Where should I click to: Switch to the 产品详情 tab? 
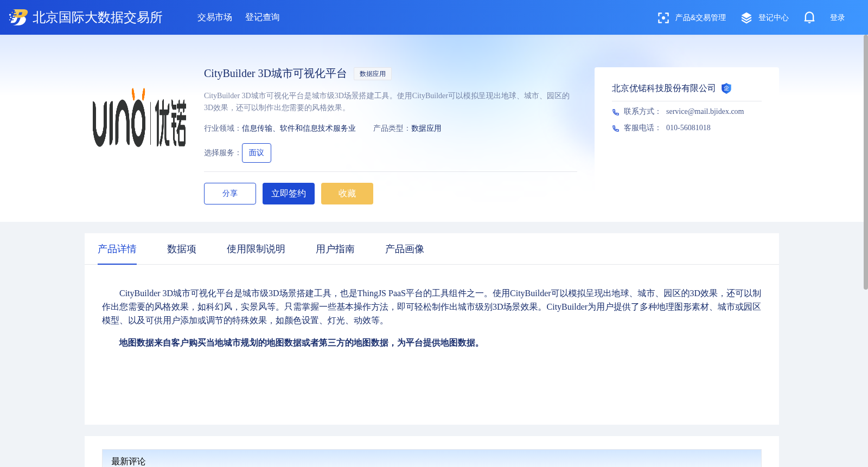point(117,249)
